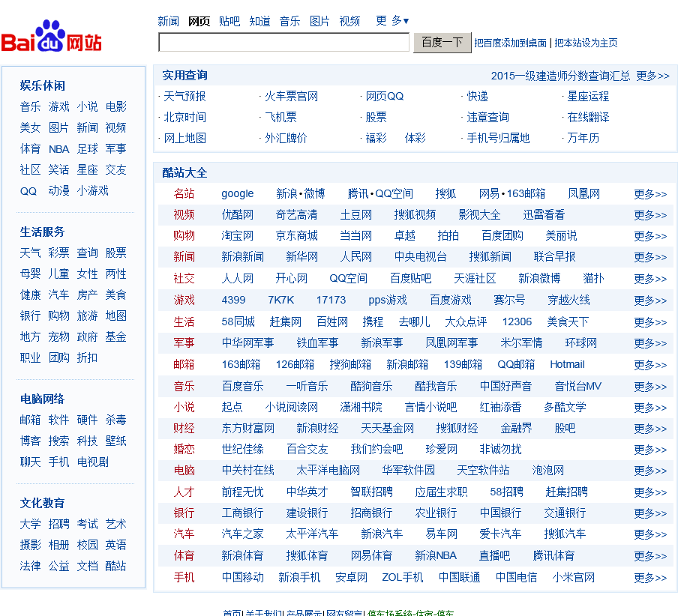The width and height of the screenshot is (678, 616).
Task: Click 更多>> in the 实用查询 header
Action: [x=653, y=76]
